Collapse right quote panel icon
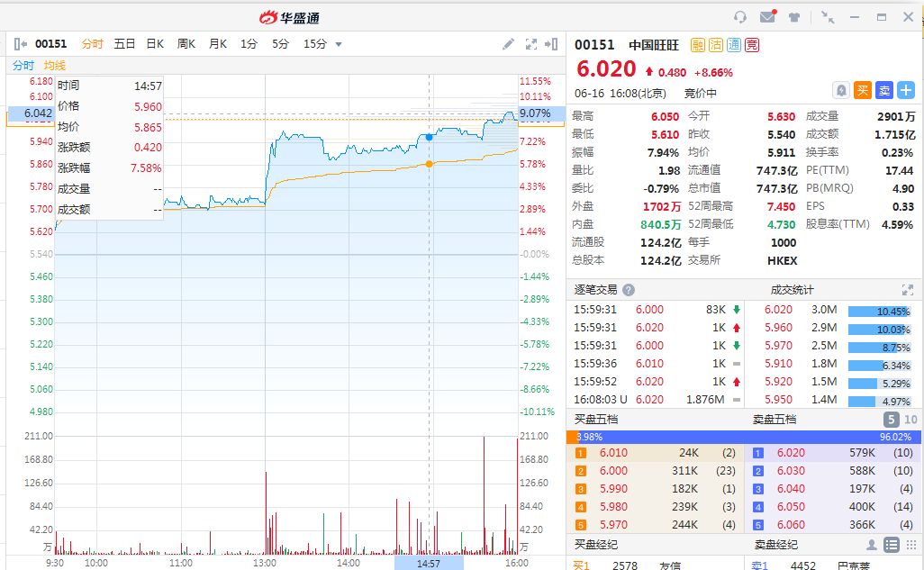This screenshot has width=924, height=570. (551, 44)
